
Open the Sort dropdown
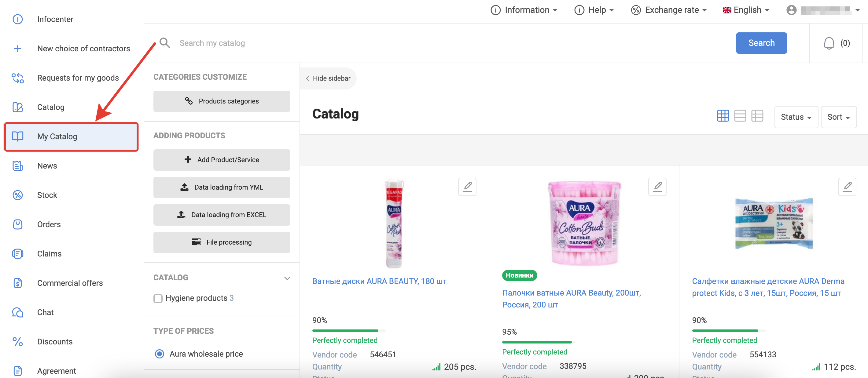838,117
